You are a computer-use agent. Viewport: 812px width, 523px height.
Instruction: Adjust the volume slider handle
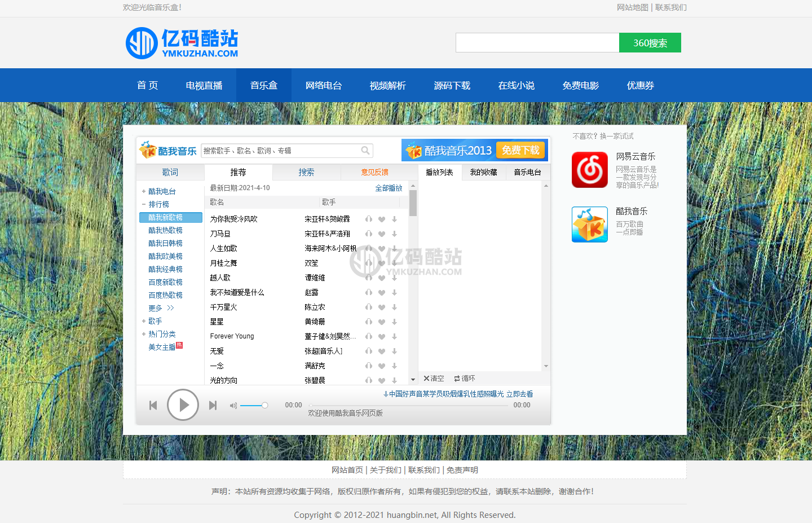(264, 405)
